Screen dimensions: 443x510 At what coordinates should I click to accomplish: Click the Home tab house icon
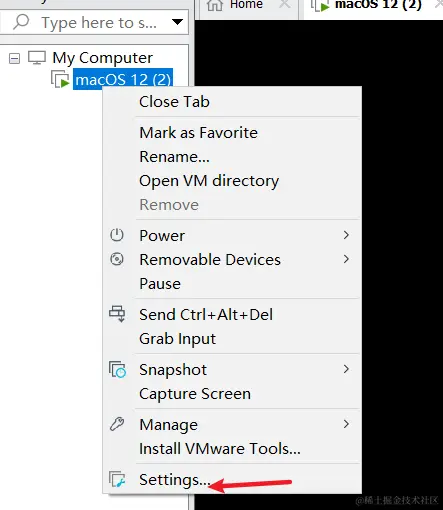pyautogui.click(x=215, y=5)
